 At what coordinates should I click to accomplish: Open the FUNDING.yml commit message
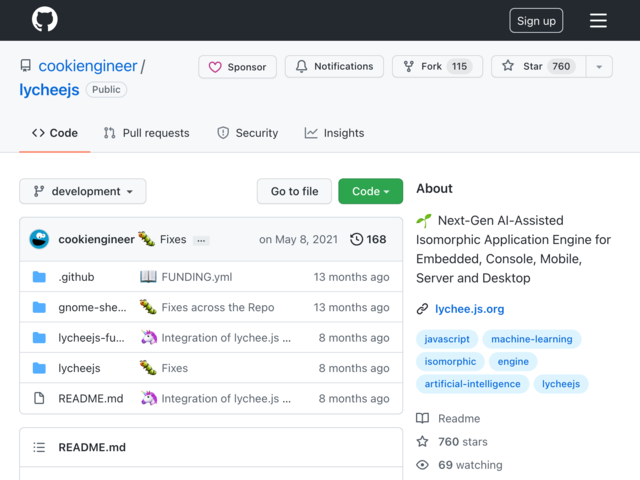[x=197, y=277]
